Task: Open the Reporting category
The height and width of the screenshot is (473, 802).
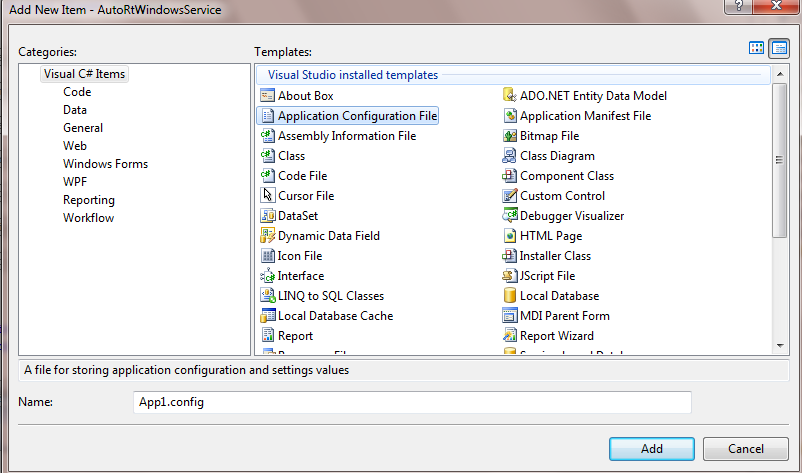Action: tap(88, 200)
